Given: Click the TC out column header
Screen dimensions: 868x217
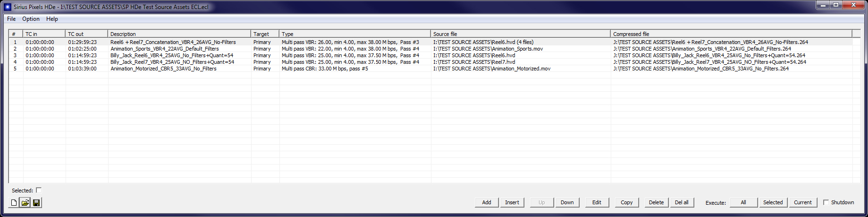Looking at the screenshot, I should [87, 34].
